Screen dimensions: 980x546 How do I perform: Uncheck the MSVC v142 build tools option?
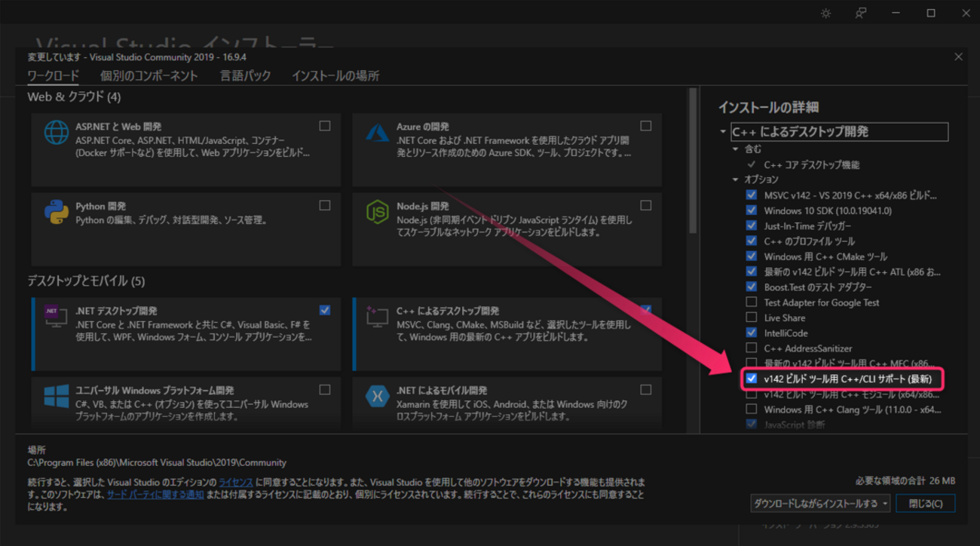point(751,195)
